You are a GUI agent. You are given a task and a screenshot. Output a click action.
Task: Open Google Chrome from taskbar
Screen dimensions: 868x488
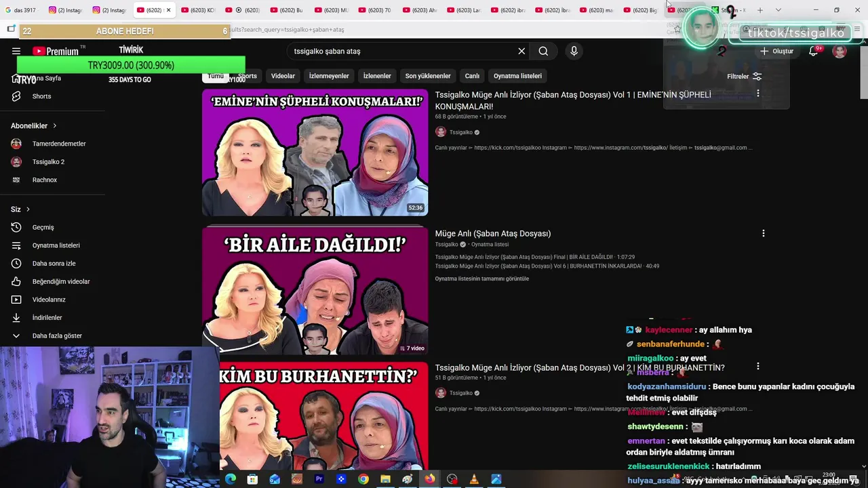(x=363, y=479)
